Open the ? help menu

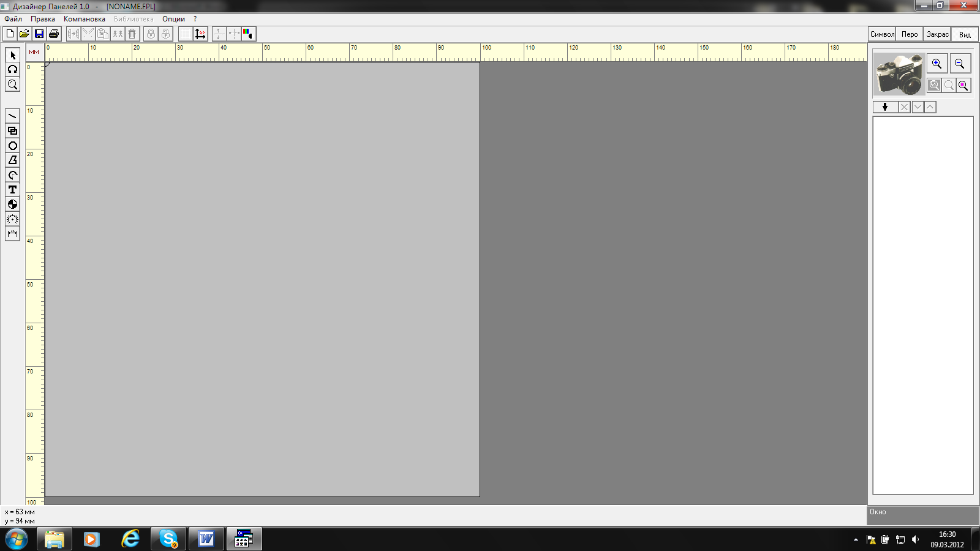pos(195,19)
